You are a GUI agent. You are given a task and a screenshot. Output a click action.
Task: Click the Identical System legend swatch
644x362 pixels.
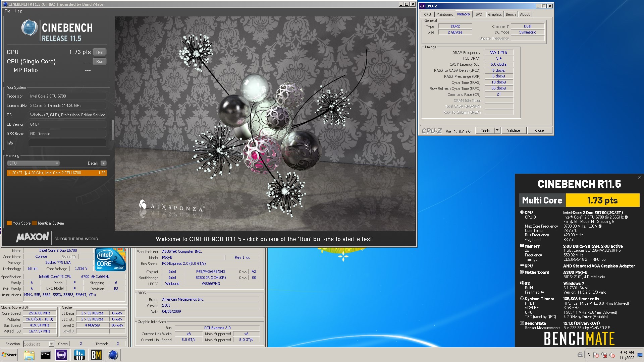point(34,223)
